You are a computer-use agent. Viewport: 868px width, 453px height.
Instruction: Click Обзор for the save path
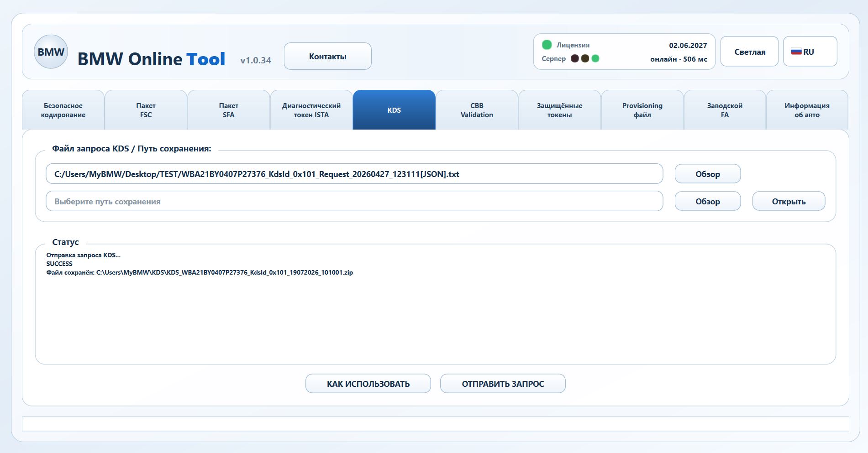click(708, 201)
